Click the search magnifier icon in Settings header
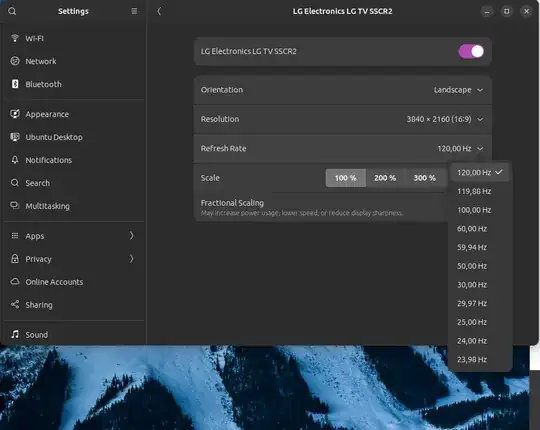This screenshot has width=540, height=430. point(12,11)
